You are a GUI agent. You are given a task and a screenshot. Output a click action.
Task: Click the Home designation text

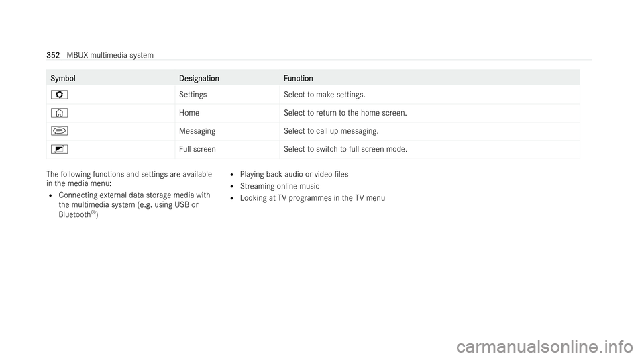(x=189, y=113)
